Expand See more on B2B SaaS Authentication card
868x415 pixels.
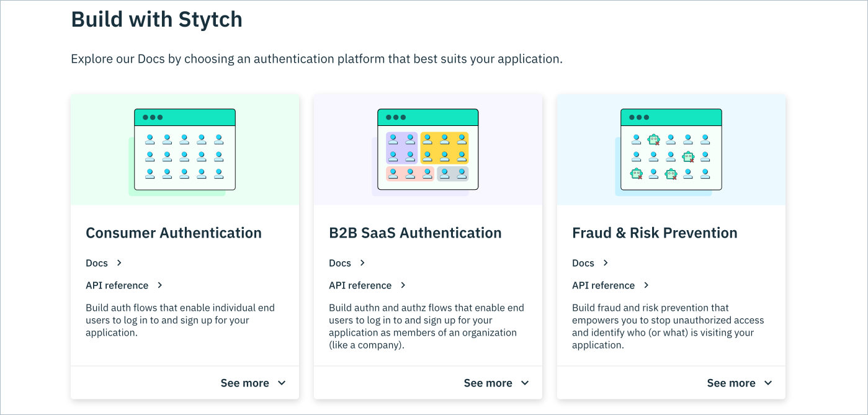[x=496, y=383]
